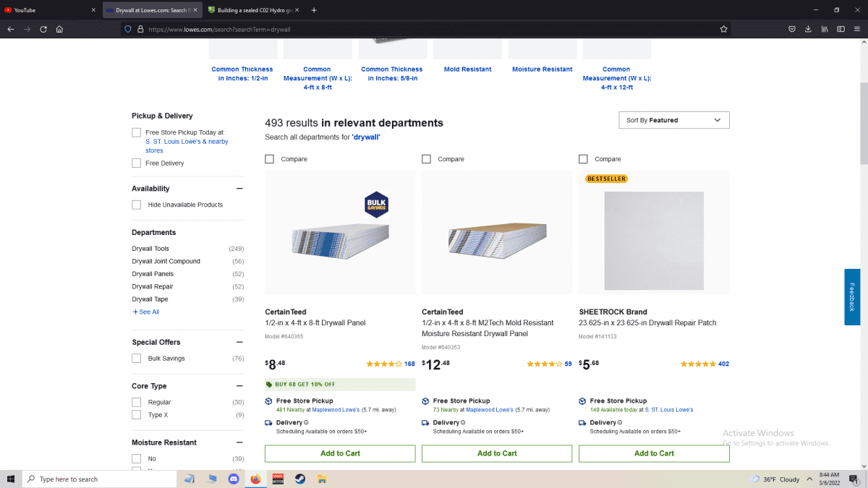Collapse the Core Type filter section
868x488 pixels.
(x=239, y=386)
